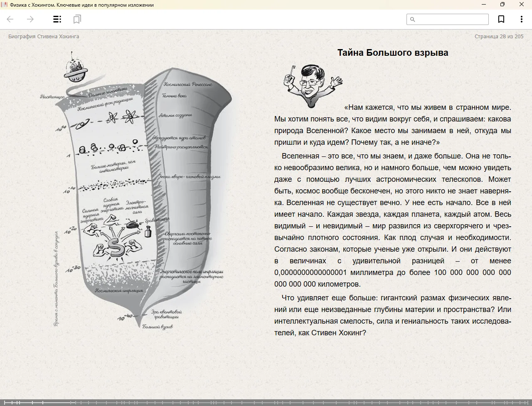
Task: Click paragraph starting "Вселенная – это все"
Action: pyautogui.click(x=393, y=220)
